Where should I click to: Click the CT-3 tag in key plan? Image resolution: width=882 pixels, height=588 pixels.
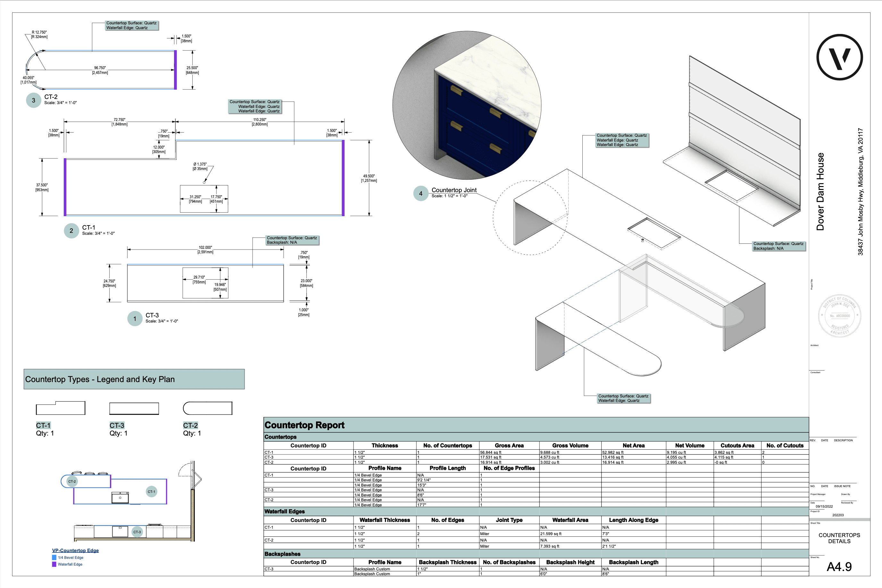click(x=137, y=532)
